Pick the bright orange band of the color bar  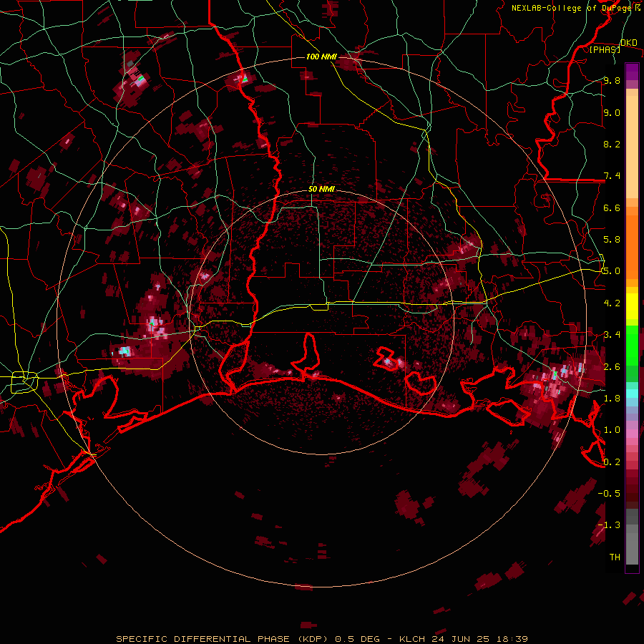pyautogui.click(x=632, y=247)
